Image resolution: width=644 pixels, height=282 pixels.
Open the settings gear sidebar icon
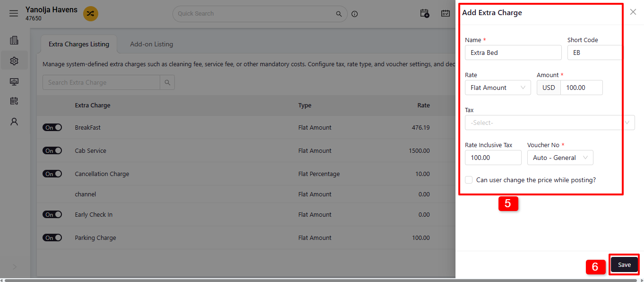pyautogui.click(x=14, y=61)
